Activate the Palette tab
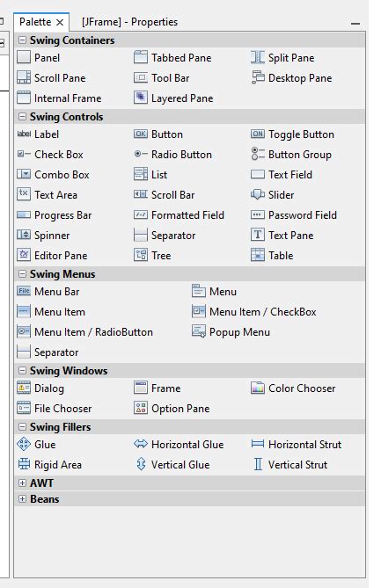Screen dimensions: 381x588 (35, 22)
